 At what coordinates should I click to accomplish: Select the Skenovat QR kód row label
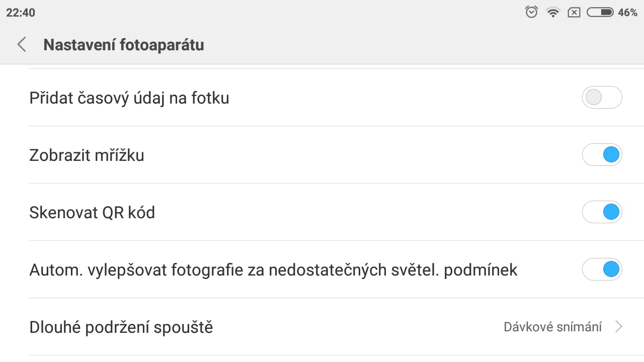(92, 213)
